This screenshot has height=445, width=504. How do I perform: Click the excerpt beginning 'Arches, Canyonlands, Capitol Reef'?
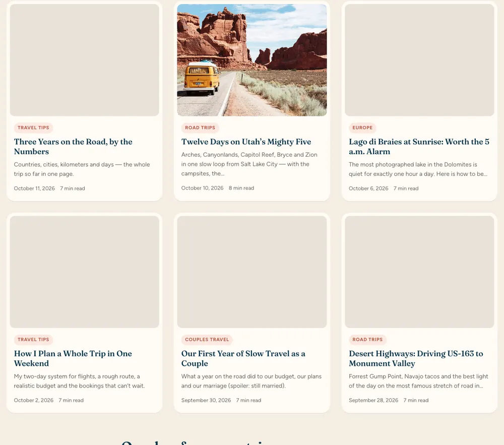(249, 164)
